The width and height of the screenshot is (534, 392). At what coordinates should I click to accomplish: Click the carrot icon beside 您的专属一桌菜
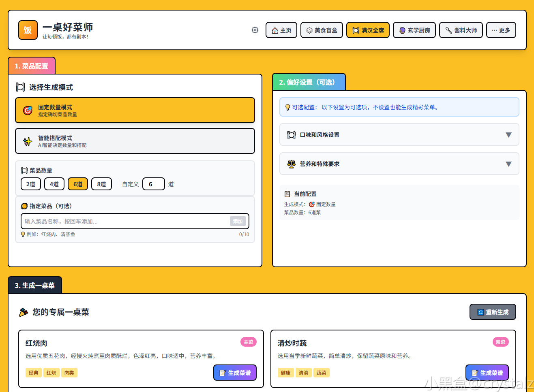click(x=24, y=312)
